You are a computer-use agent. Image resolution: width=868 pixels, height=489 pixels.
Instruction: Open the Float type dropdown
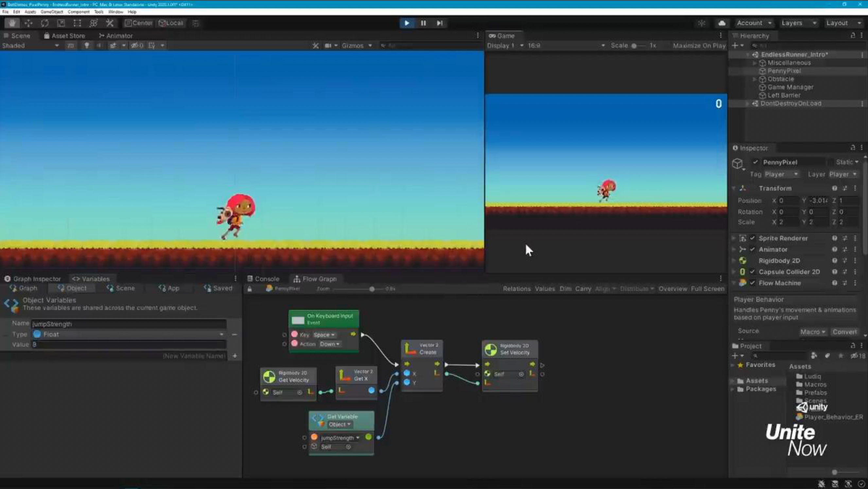pyautogui.click(x=128, y=334)
